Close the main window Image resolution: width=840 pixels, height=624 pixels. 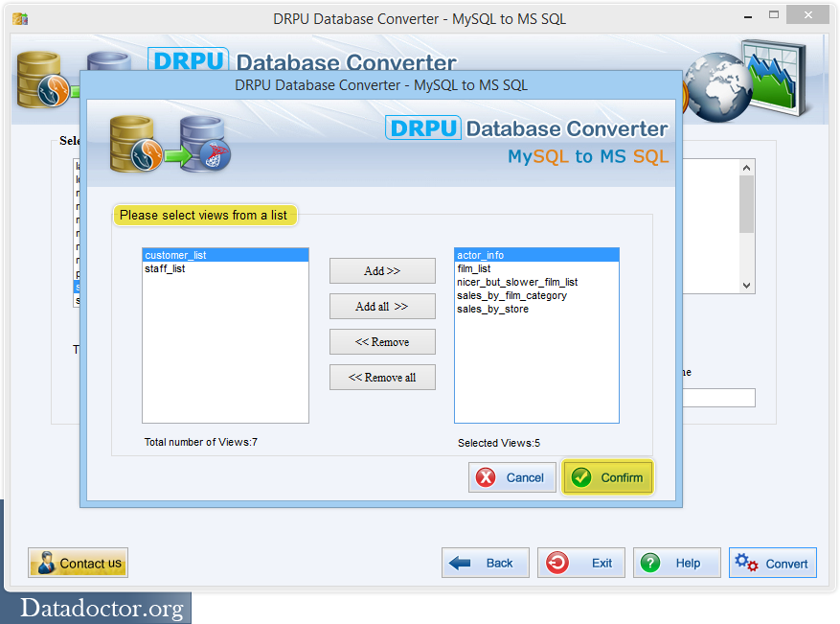[x=807, y=15]
